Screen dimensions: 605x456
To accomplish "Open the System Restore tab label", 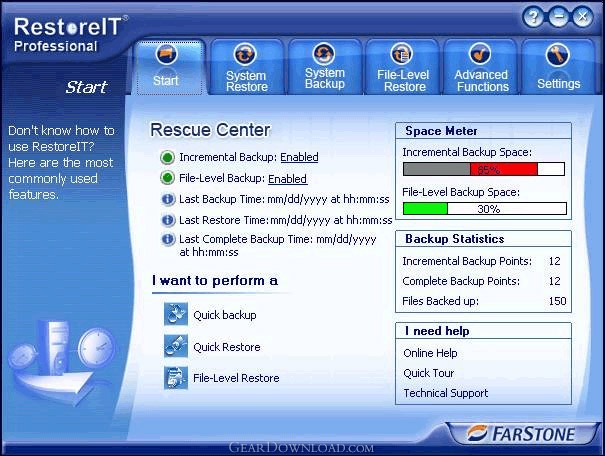I will pos(247,81).
